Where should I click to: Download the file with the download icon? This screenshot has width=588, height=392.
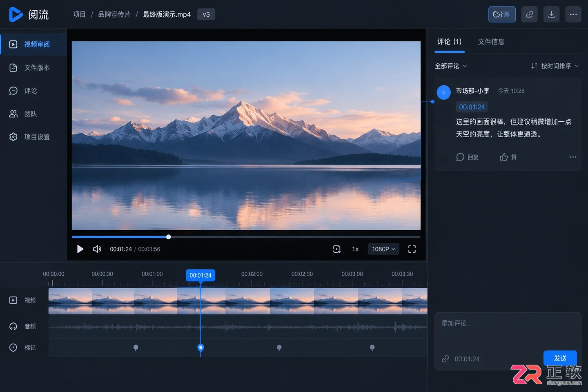551,14
